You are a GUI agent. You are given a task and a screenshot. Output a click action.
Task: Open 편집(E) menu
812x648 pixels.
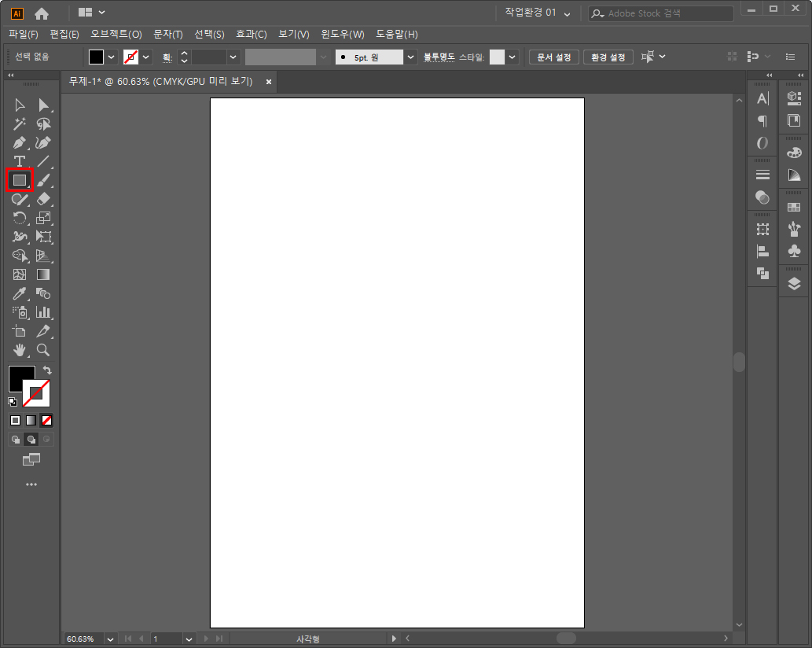point(64,34)
